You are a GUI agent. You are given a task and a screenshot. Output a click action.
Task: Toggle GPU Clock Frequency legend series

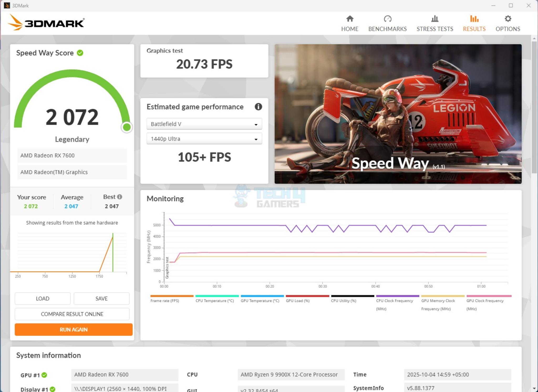tap(485, 301)
